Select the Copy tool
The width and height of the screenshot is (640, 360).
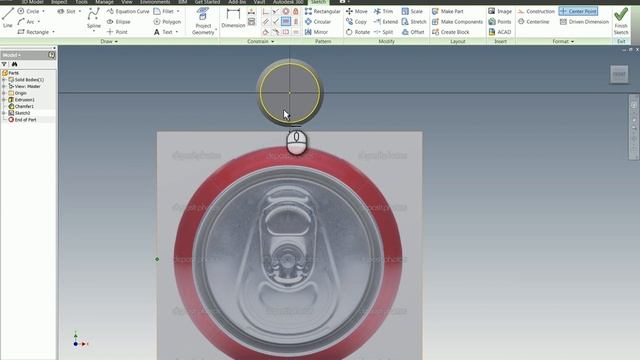point(356,22)
